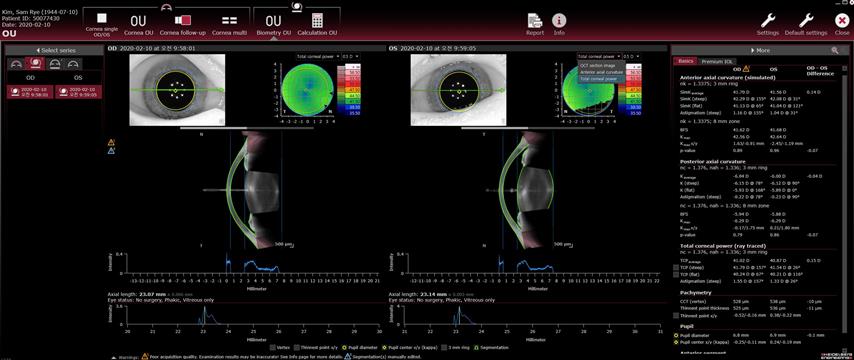The height and width of the screenshot is (360, 854).
Task: Toggle the 3 mm ring overlay checkbox
Action: (445, 347)
